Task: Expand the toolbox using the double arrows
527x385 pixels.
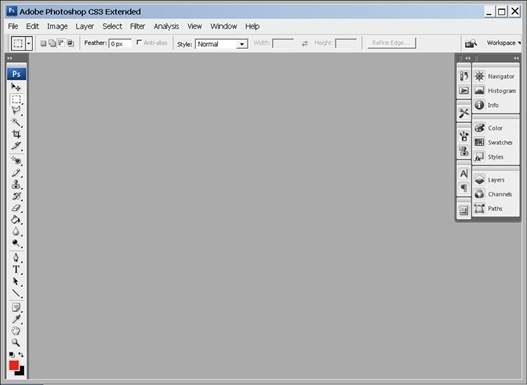Action: tap(10, 58)
